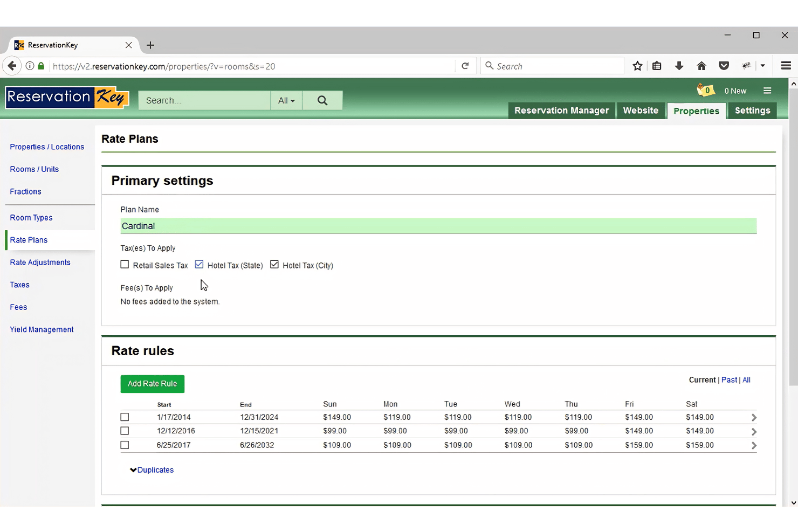The image size is (798, 532).
Task: Click the 12/31/2024 end date cell
Action: click(259, 417)
